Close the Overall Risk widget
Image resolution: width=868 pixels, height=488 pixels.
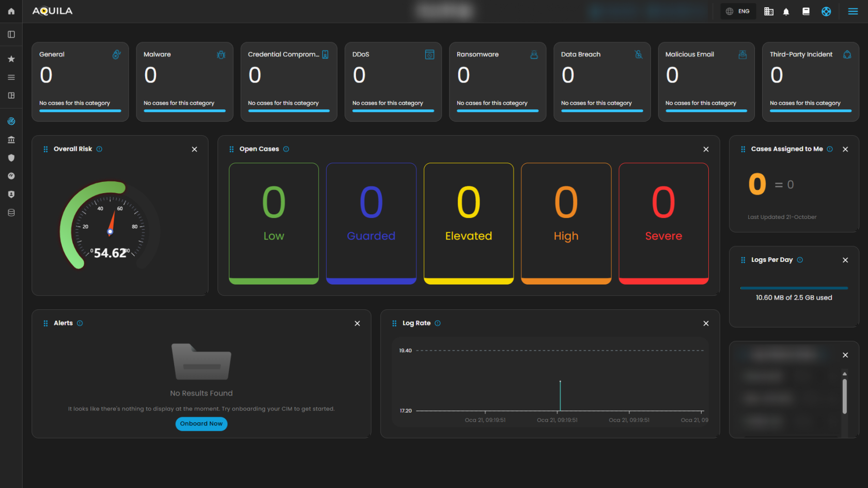pyautogui.click(x=194, y=149)
